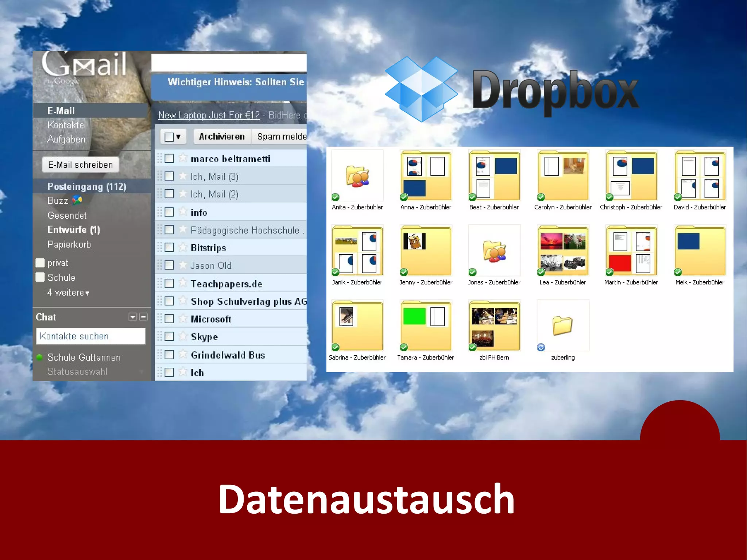747x560 pixels.
Task: Open the New Laptop Just For €1? ad link
Action: [209, 115]
